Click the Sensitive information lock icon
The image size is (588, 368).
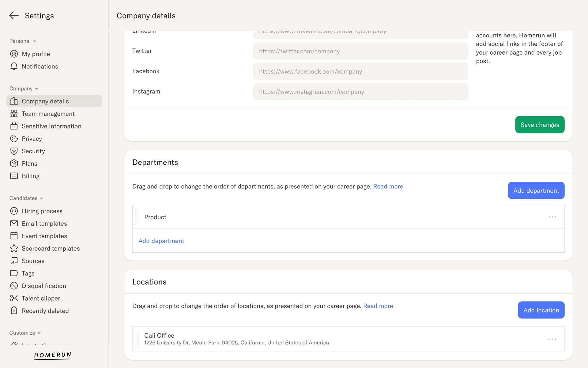pyautogui.click(x=14, y=126)
